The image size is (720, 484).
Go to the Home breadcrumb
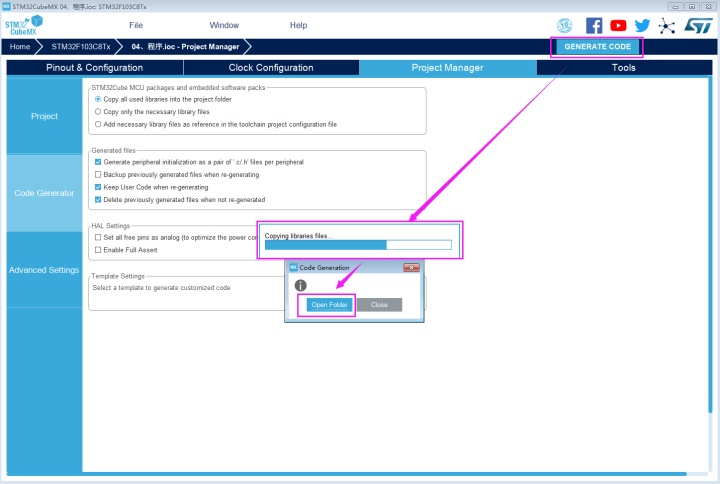click(x=20, y=46)
